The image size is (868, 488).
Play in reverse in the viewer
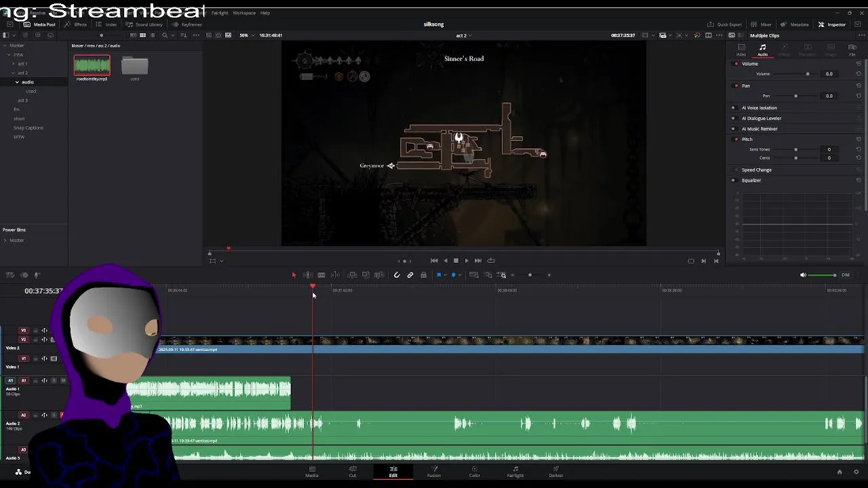click(445, 260)
